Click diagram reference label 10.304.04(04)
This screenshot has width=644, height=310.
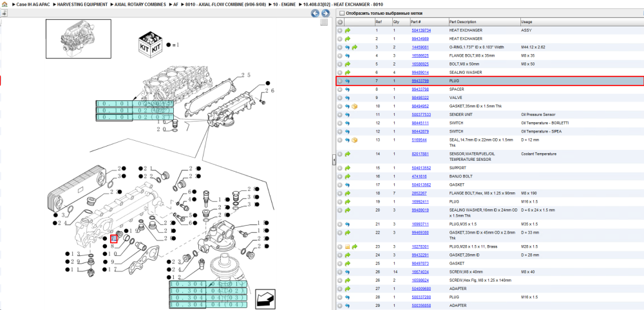(209, 305)
